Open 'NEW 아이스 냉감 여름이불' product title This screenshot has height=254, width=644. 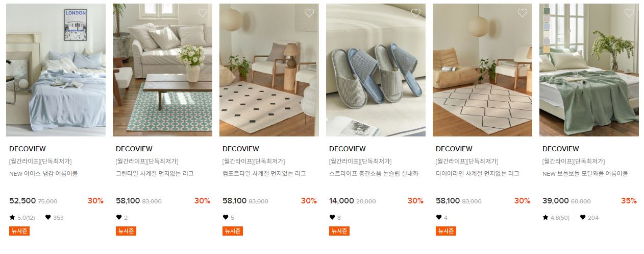tap(43, 174)
